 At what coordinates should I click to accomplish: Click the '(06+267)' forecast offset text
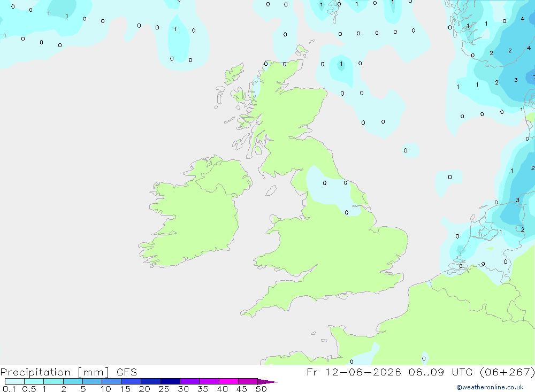[507, 372]
